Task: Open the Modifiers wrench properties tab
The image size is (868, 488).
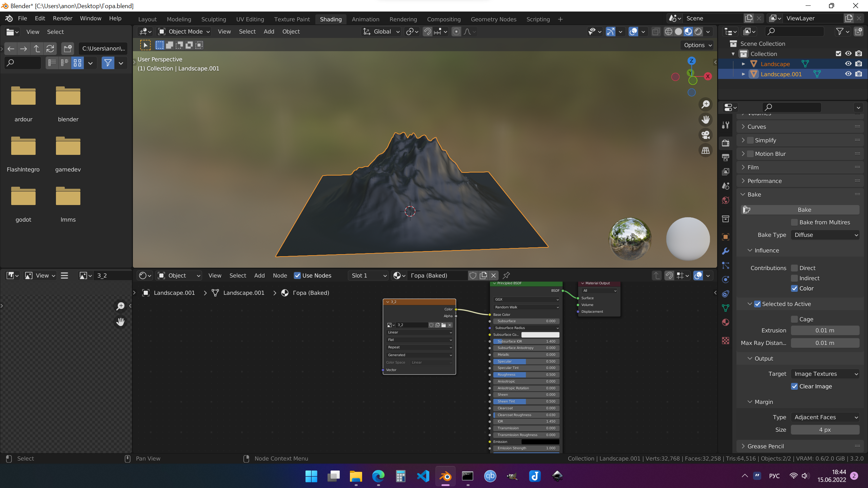Action: 726,251
